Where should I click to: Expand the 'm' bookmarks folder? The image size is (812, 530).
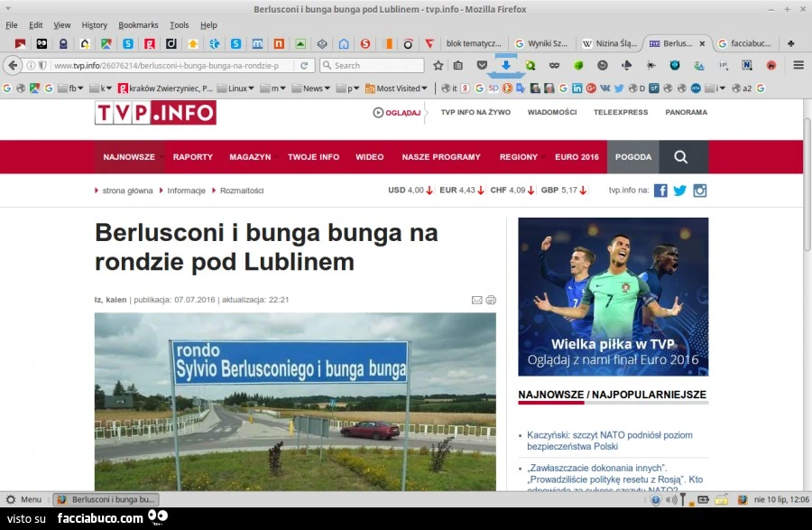click(272, 88)
